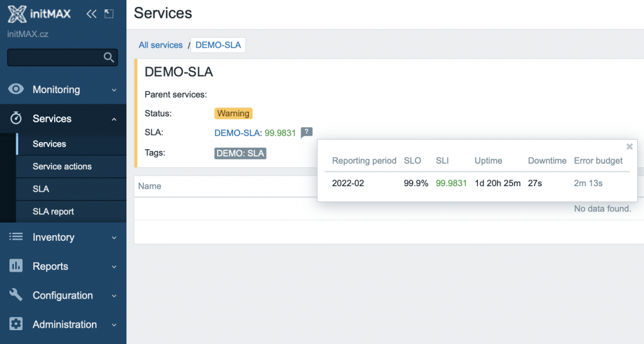Close the SLA details popup
This screenshot has width=644, height=344.
(629, 147)
